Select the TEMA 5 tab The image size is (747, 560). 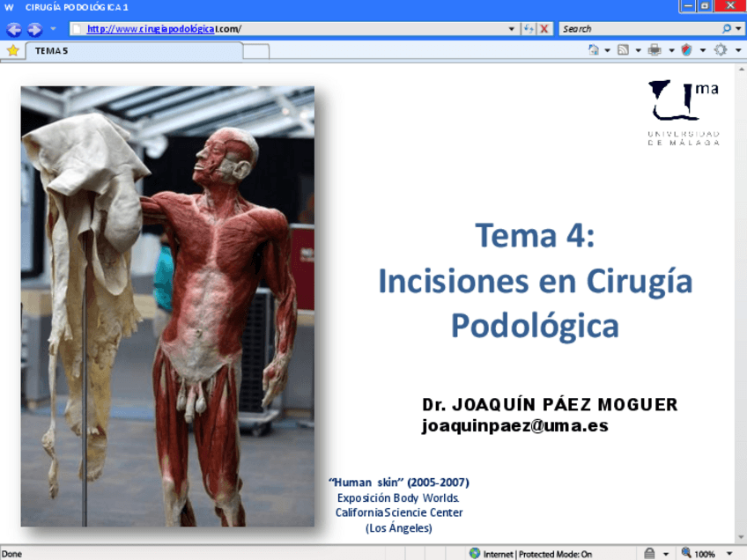(134, 51)
